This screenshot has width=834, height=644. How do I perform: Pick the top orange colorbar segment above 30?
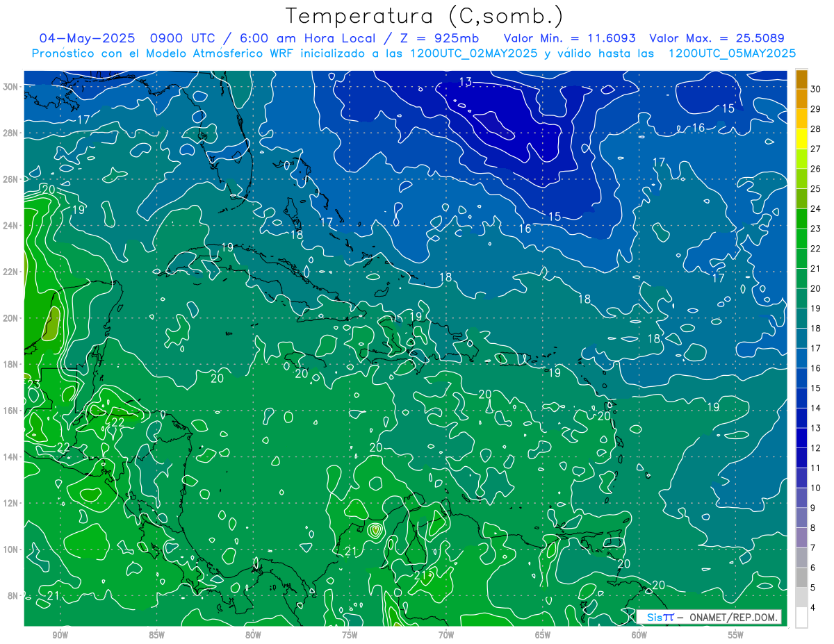click(x=801, y=79)
